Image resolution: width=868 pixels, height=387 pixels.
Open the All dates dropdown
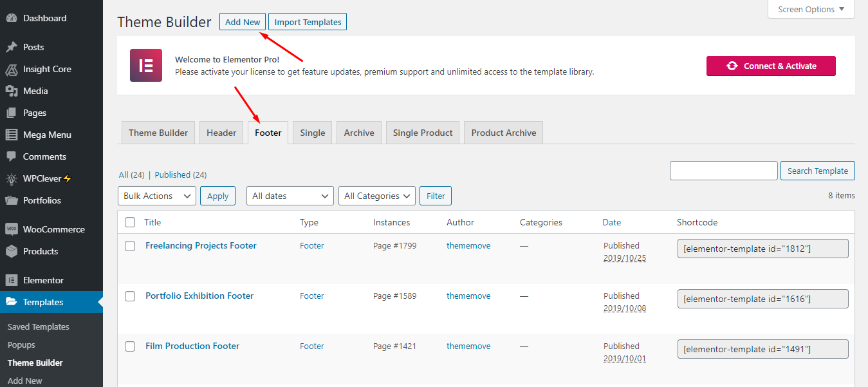coord(290,196)
